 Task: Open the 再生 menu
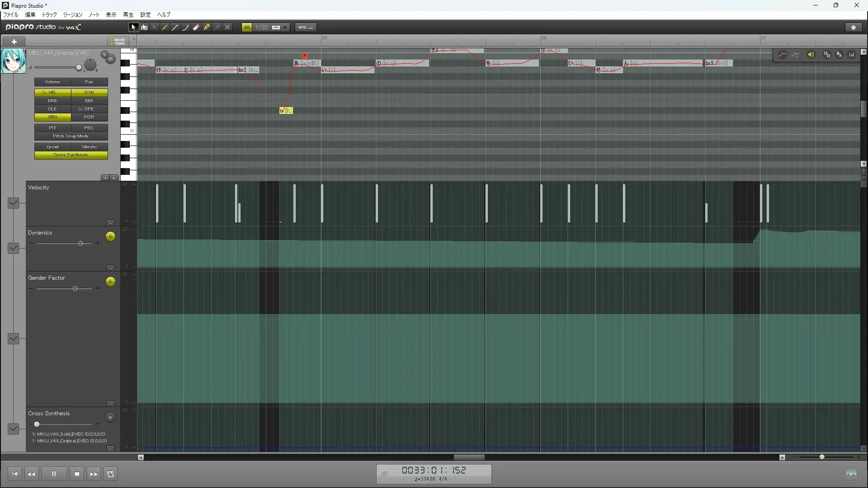(x=128, y=15)
